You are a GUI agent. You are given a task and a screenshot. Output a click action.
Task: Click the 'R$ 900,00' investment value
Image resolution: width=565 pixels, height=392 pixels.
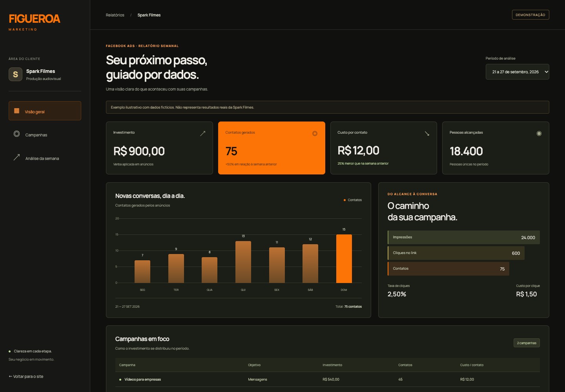coord(139,151)
